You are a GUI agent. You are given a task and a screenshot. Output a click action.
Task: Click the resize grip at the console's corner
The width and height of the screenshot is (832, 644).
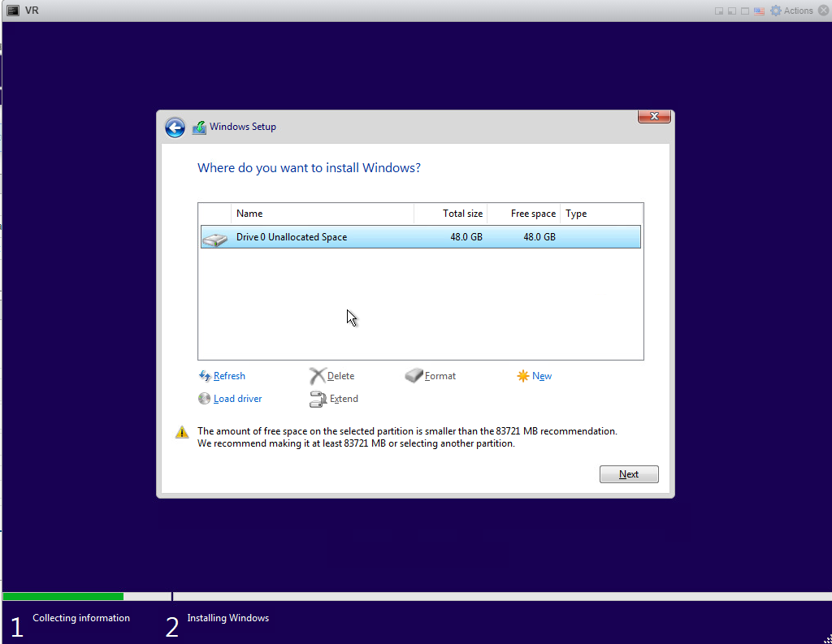point(826,638)
